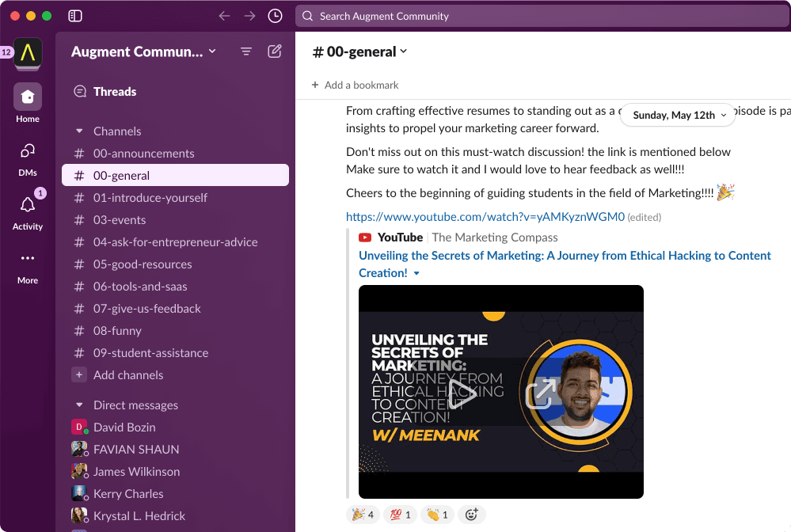
Task: Open the 05-good-resources channel
Action: [175, 264]
